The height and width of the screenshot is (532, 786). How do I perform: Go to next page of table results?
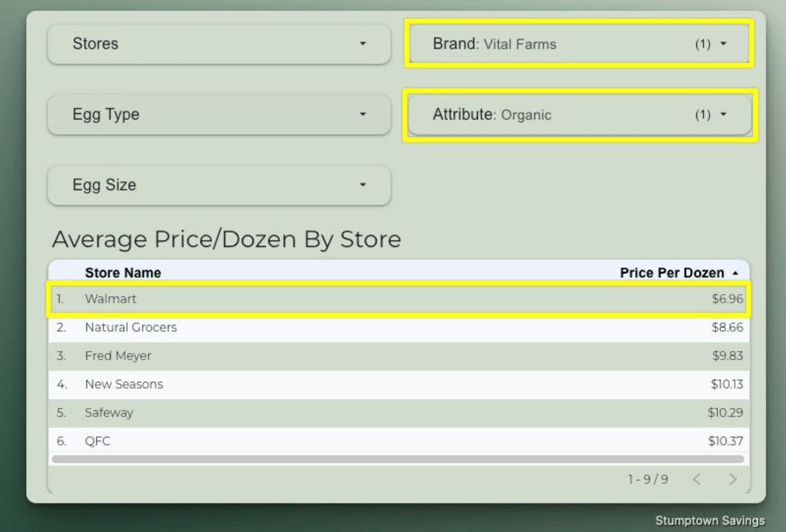[732, 480]
